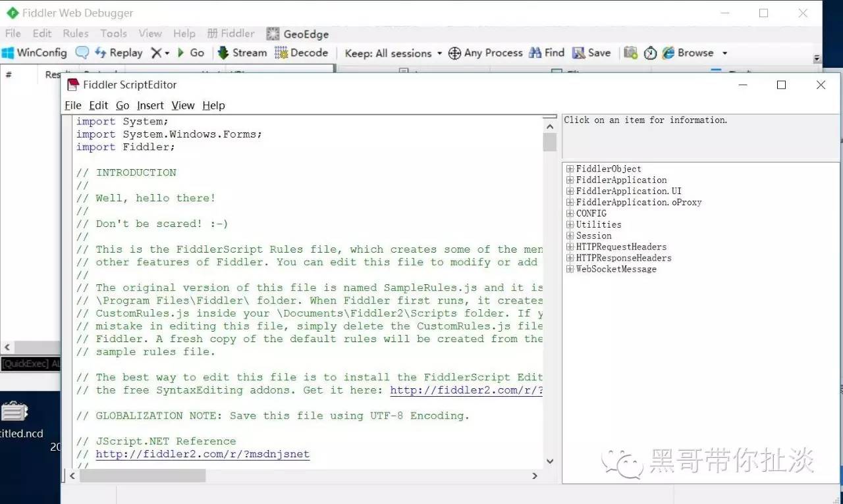Open Fiddler main window Tools menu
The height and width of the screenshot is (504, 843).
point(113,34)
